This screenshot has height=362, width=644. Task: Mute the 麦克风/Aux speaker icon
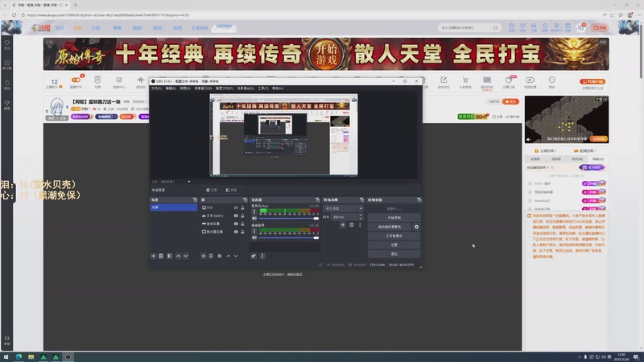(x=254, y=218)
